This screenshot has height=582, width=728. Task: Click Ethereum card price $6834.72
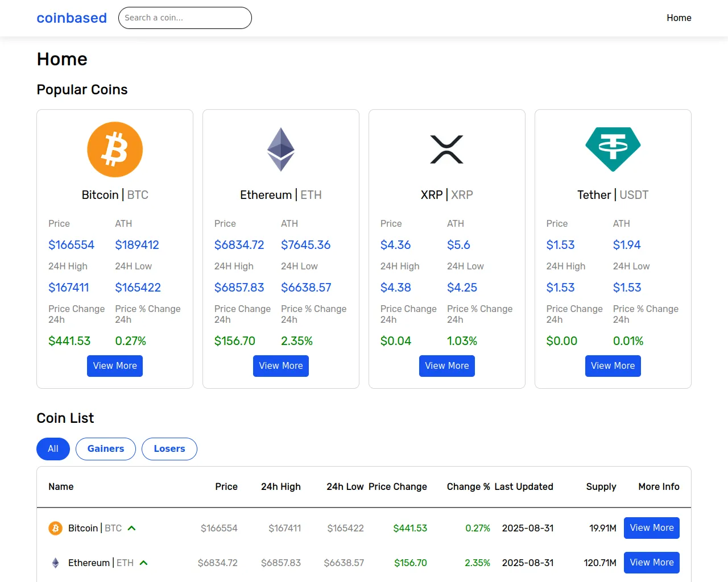click(x=239, y=245)
